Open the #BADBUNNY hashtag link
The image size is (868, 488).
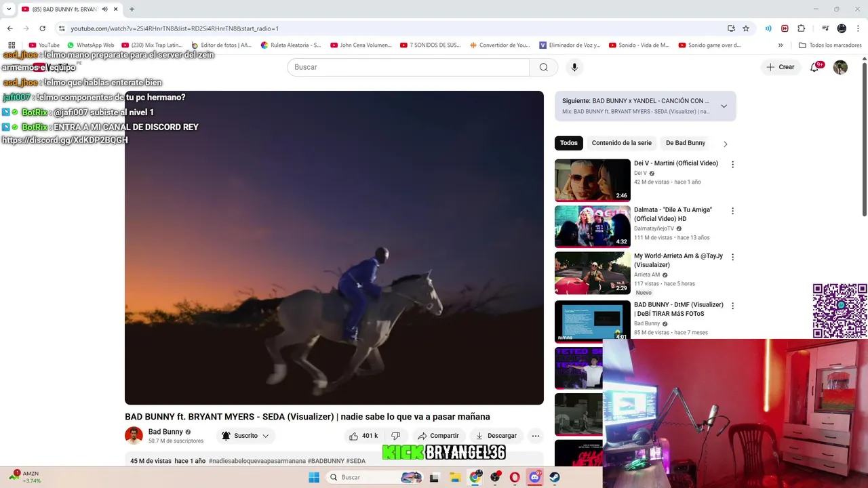click(326, 461)
